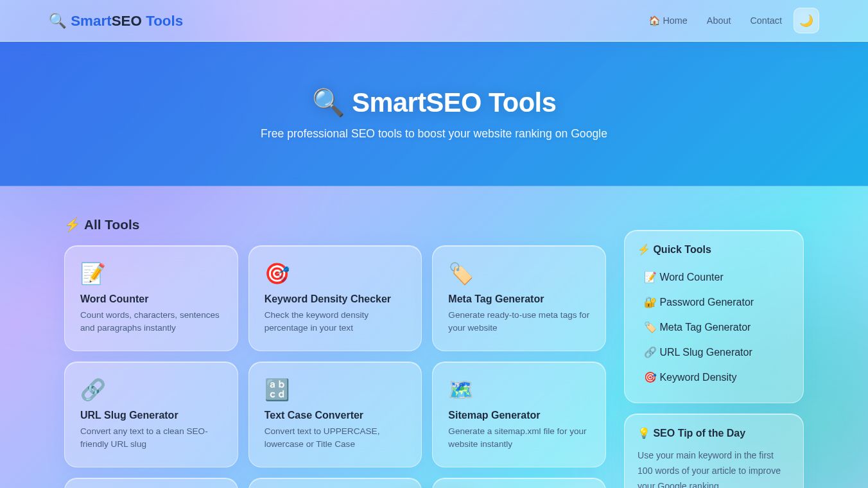
Task: Toggle dark mode with the moon button
Action: point(806,21)
